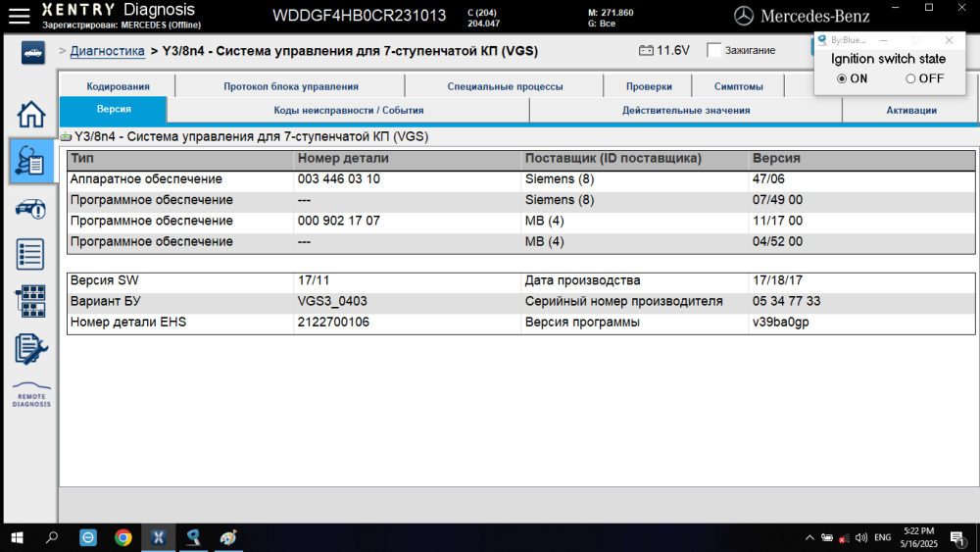
Task: Open the Активации tab
Action: (910, 110)
